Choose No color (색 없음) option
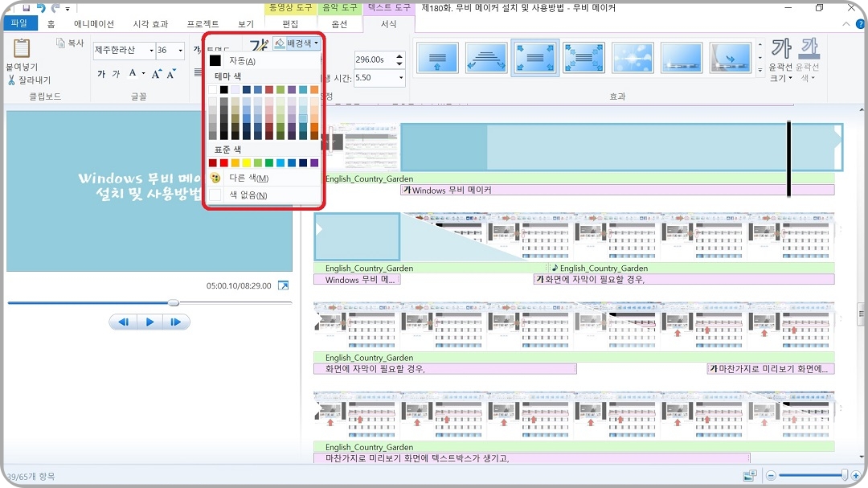Viewport: 868px width, 488px height. tap(264, 195)
